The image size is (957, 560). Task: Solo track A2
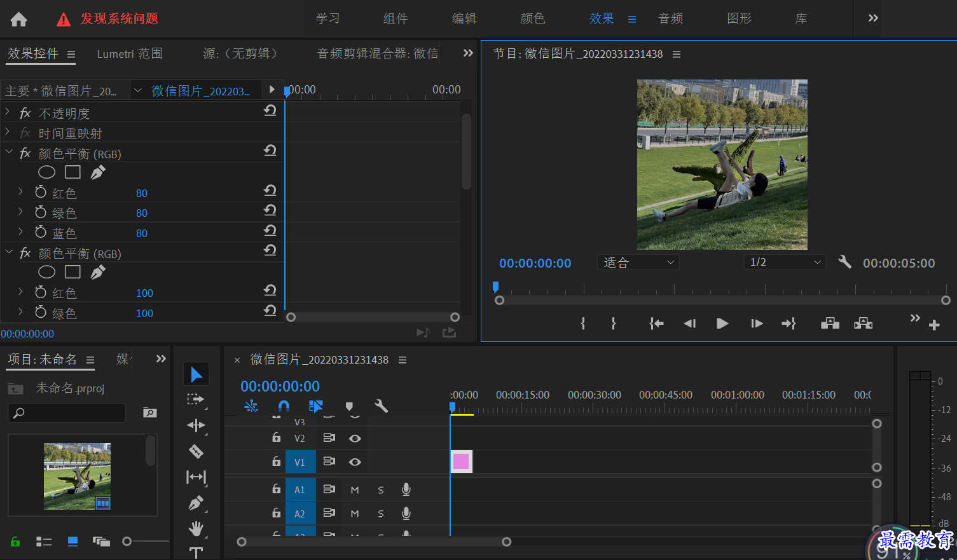coord(381,514)
